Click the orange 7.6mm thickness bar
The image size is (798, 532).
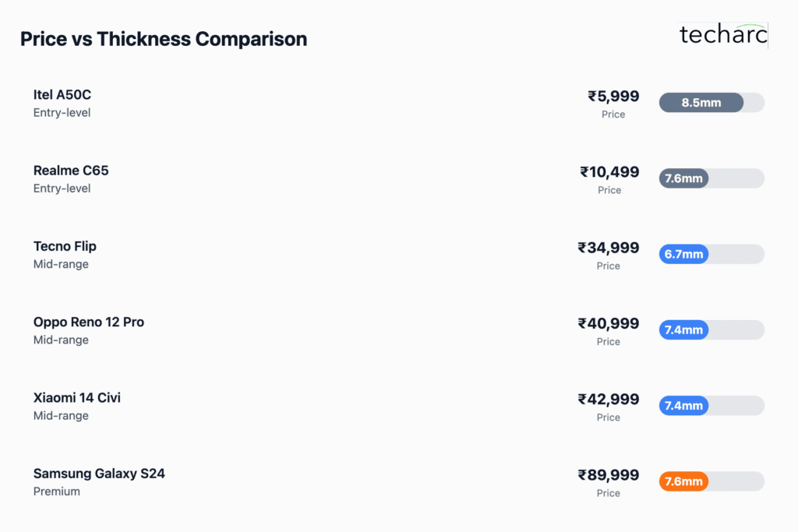pos(683,481)
